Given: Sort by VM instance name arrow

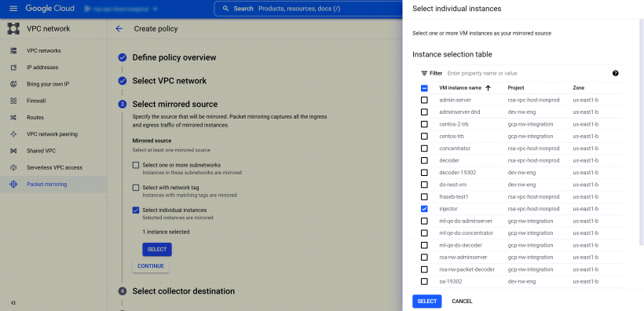Looking at the screenshot, I should click(x=488, y=88).
